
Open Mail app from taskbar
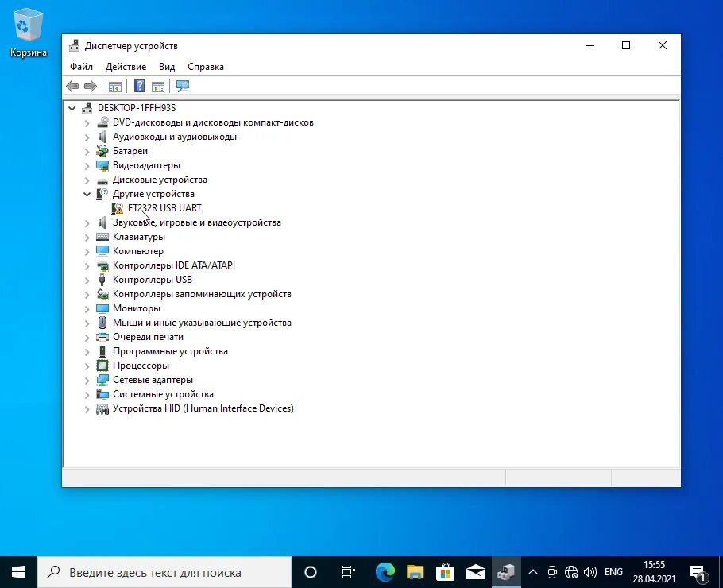[476, 572]
